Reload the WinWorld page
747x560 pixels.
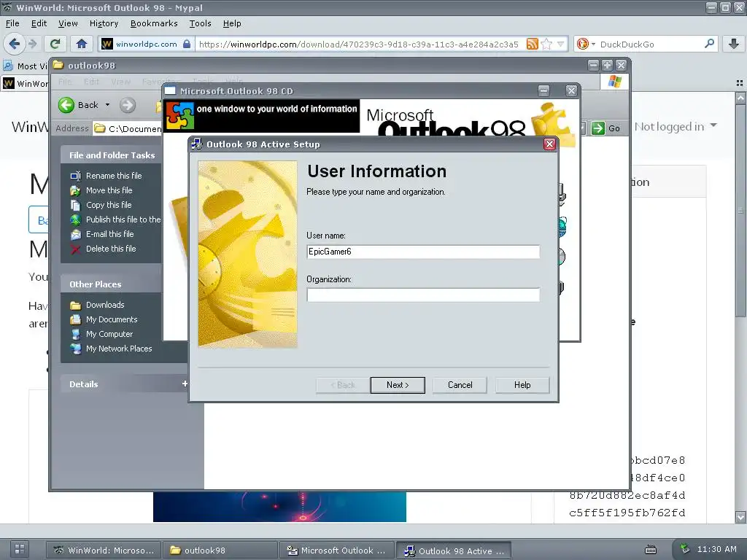coord(55,44)
